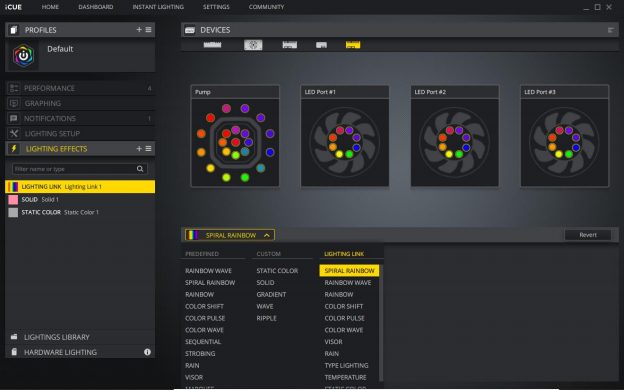
Task: Choose Predefined Spiral Rainbow effect
Action: tap(210, 283)
